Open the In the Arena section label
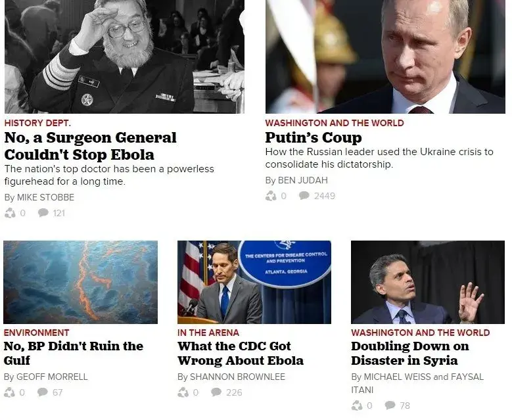Viewport: 512px width, 420px height. point(208,333)
